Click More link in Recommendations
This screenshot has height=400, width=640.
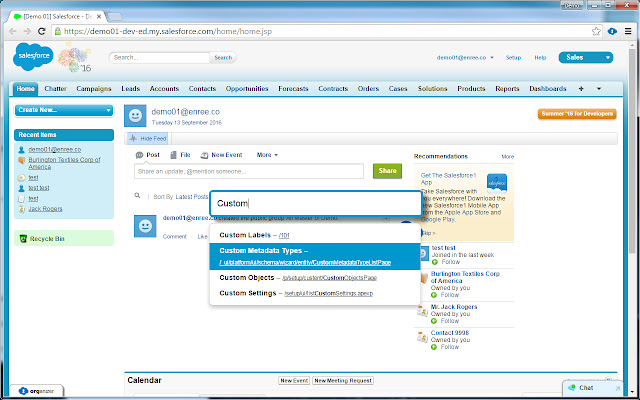508,157
